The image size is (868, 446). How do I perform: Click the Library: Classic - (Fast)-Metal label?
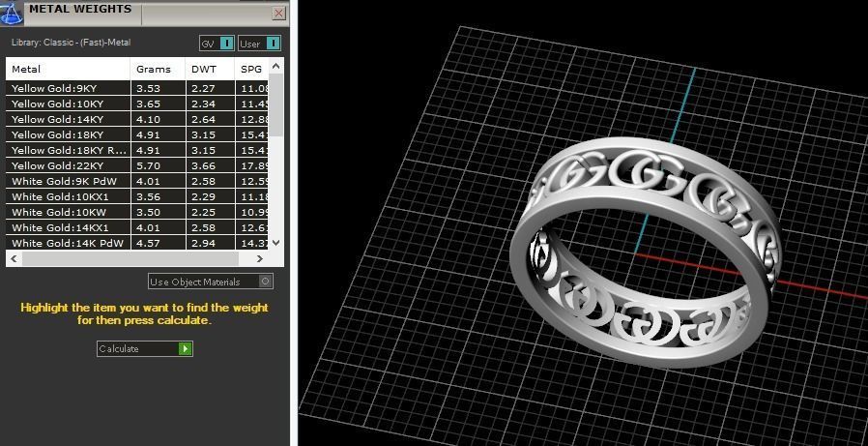click(71, 43)
